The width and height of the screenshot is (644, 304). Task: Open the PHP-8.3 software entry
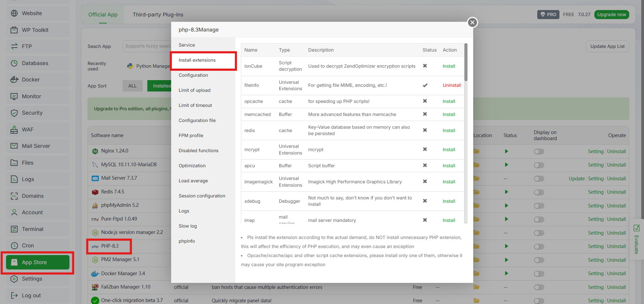110,246
